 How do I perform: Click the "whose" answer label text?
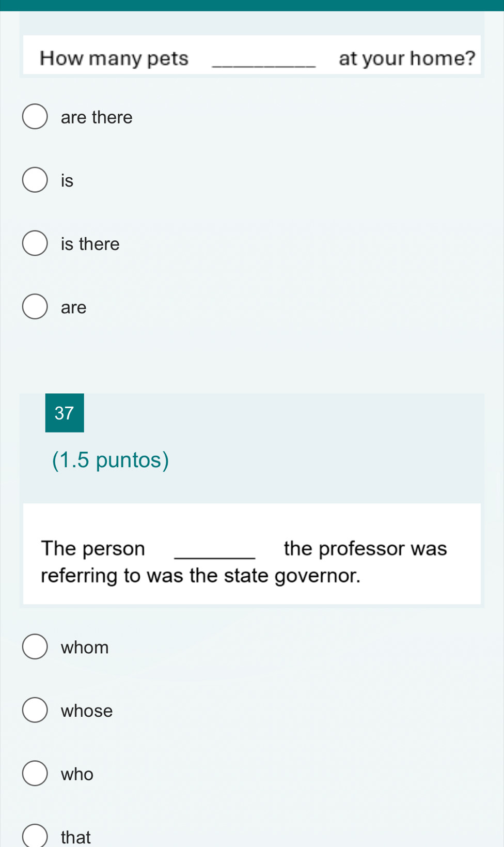[x=87, y=711]
